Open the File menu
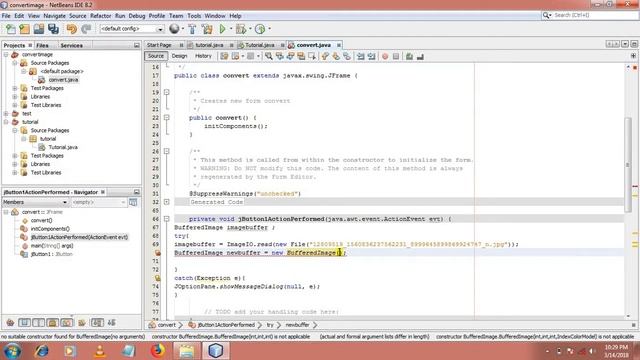This screenshot has height=360, width=640. [6, 16]
